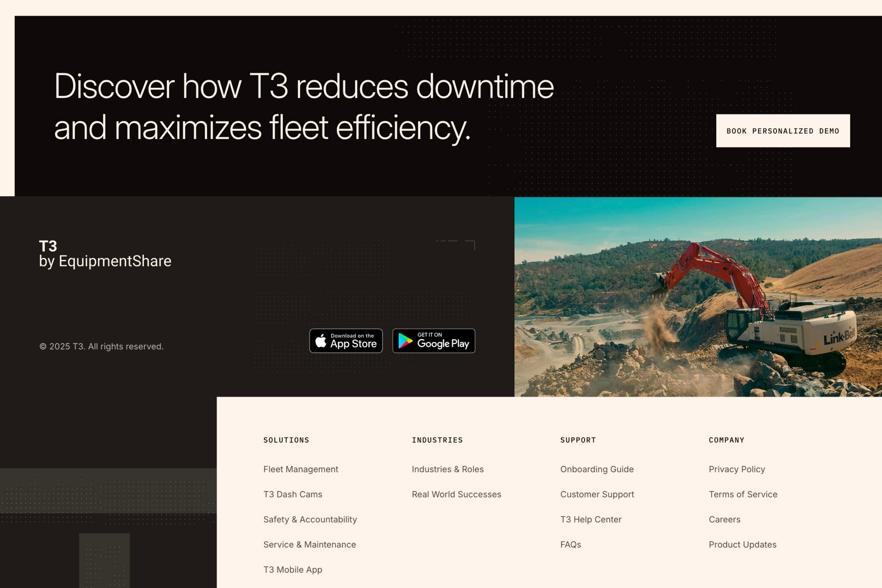Open the excavator quarry photo
Screen dimensions: 882x588
pyautogui.click(x=698, y=297)
